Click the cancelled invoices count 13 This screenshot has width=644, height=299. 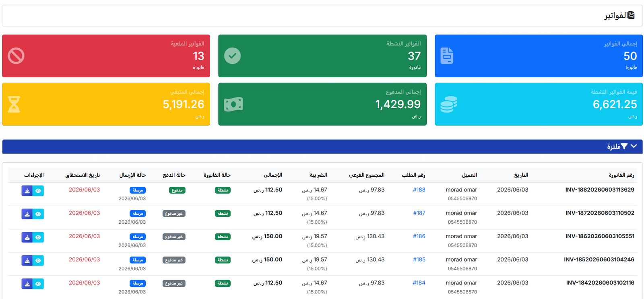coord(198,56)
